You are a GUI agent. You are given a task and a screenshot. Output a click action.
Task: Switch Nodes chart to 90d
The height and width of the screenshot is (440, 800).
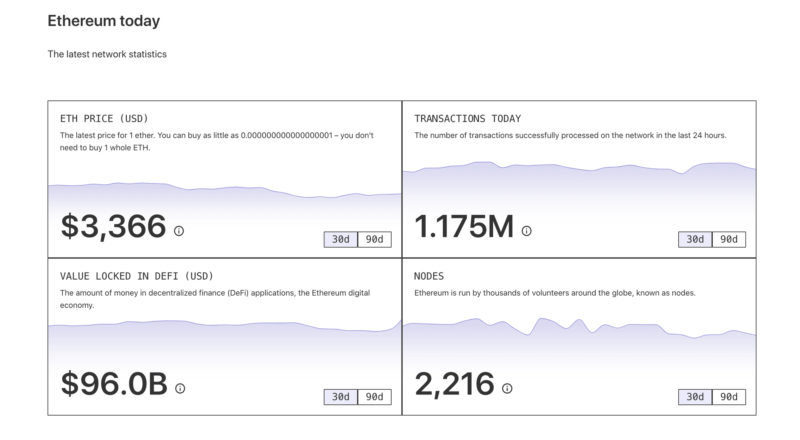coord(729,397)
